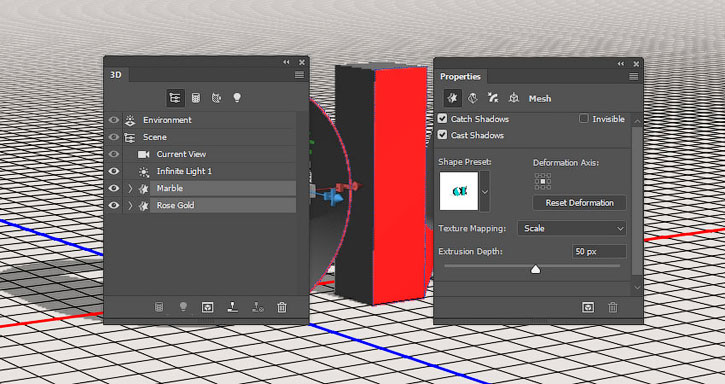This screenshot has width=725, height=384.
Task: Filter 3D panel by materials icon
Action: click(x=216, y=98)
